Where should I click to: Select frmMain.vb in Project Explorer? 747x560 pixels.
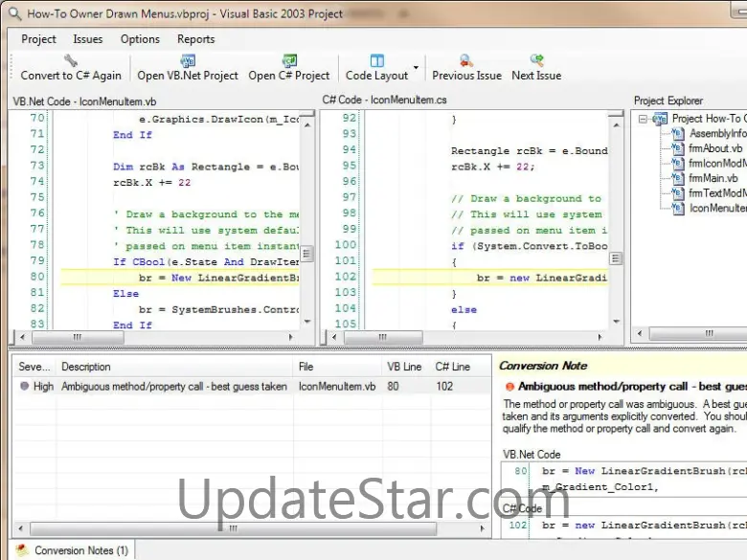(713, 178)
